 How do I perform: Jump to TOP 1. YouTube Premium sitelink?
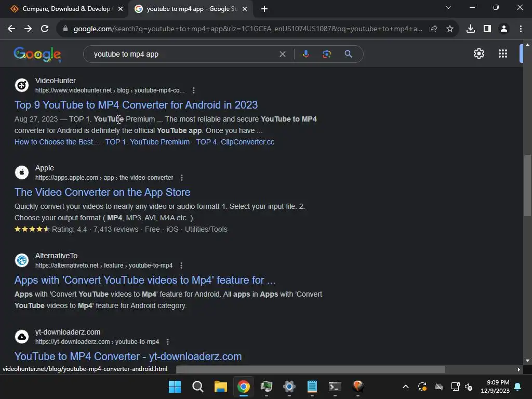point(147,142)
